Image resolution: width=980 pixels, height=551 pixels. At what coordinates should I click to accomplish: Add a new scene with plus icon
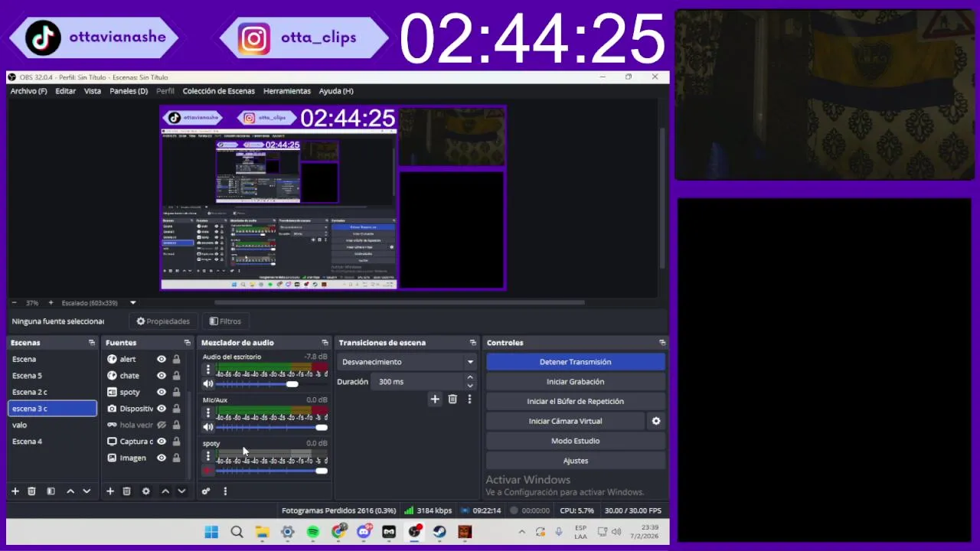pos(15,491)
